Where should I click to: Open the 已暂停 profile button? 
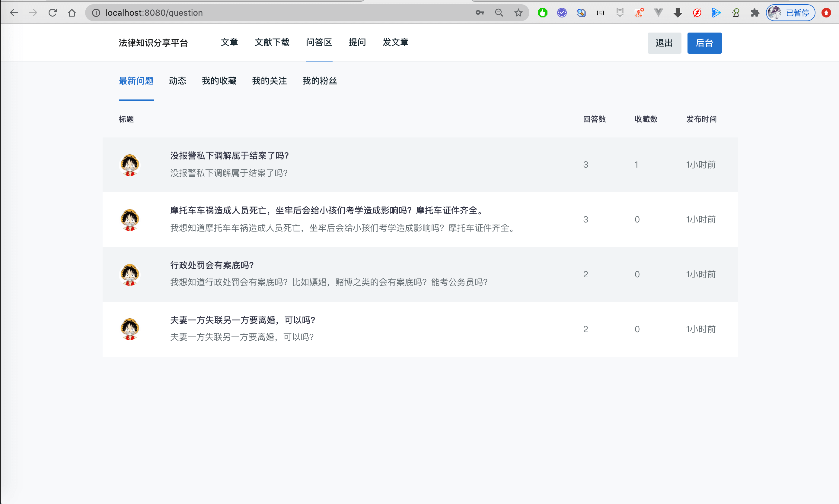(790, 13)
